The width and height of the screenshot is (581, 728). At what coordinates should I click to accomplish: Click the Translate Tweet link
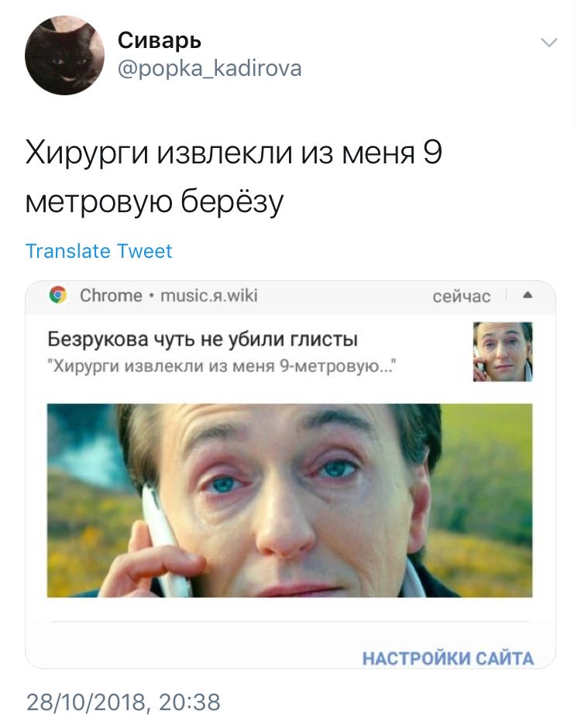point(98,251)
